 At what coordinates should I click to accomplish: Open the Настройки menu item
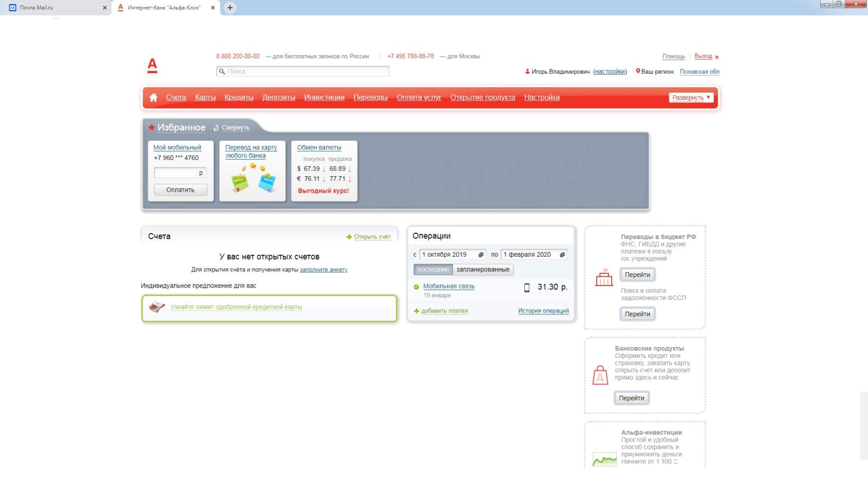point(542,98)
